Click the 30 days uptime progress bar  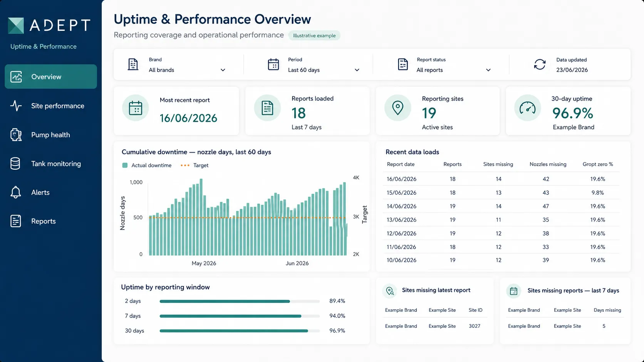(x=240, y=331)
